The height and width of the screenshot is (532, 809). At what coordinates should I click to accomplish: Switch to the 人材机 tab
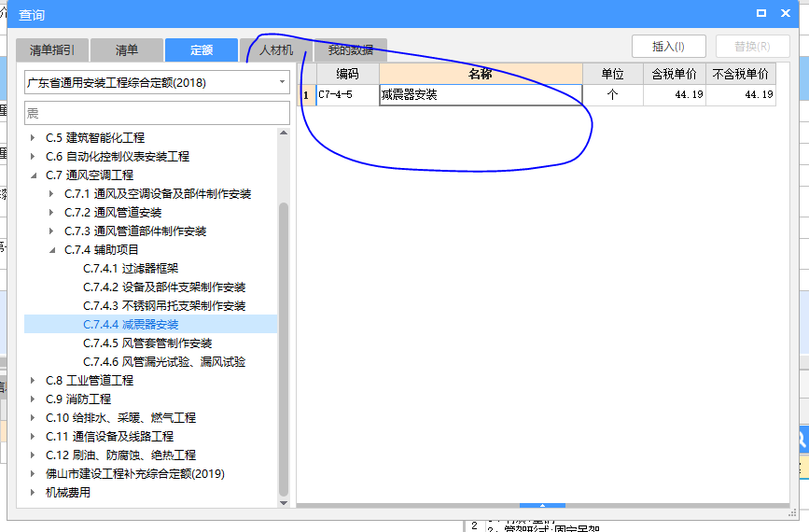click(x=276, y=50)
